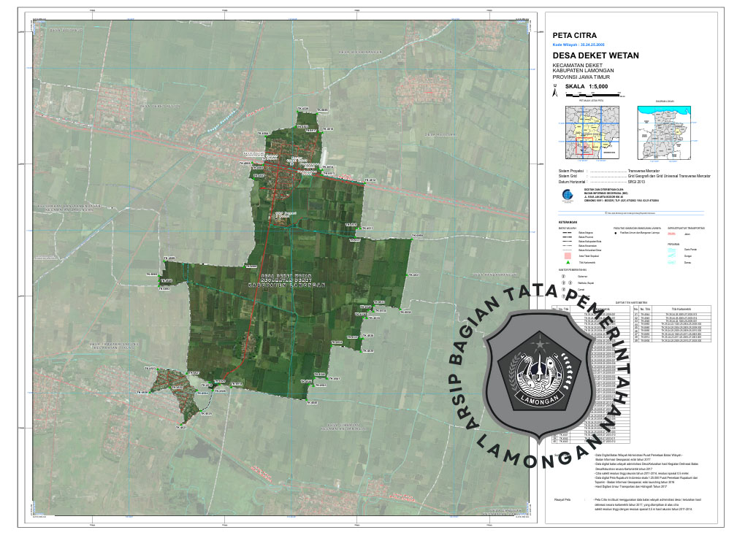
Task: Click the blue Kode Wilayah text
Action: 579,44
